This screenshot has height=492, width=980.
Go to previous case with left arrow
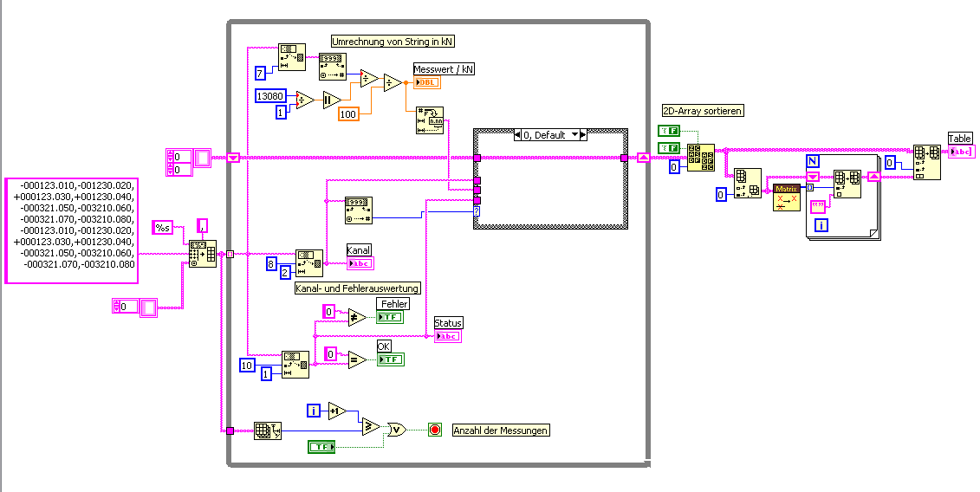[517, 135]
